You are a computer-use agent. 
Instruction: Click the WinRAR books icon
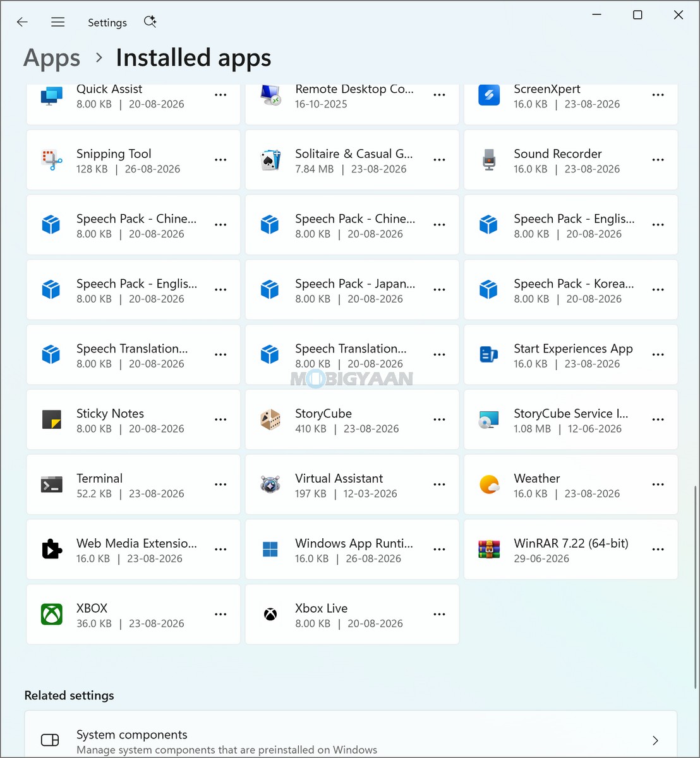pyautogui.click(x=489, y=550)
